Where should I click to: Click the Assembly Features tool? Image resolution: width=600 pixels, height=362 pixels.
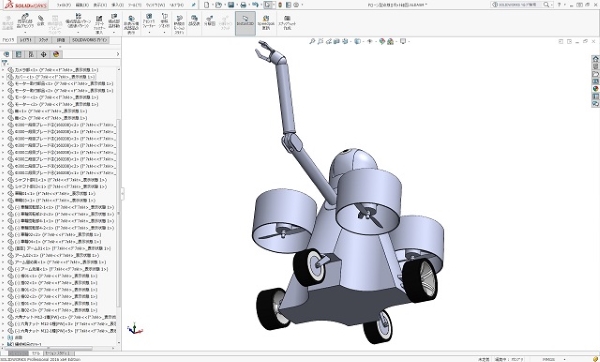pos(149,21)
